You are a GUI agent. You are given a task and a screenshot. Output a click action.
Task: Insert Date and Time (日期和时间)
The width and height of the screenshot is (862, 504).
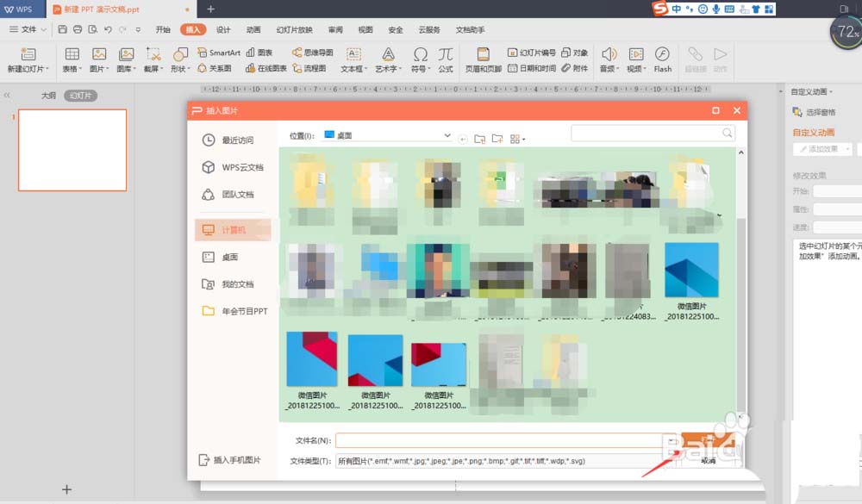click(531, 68)
